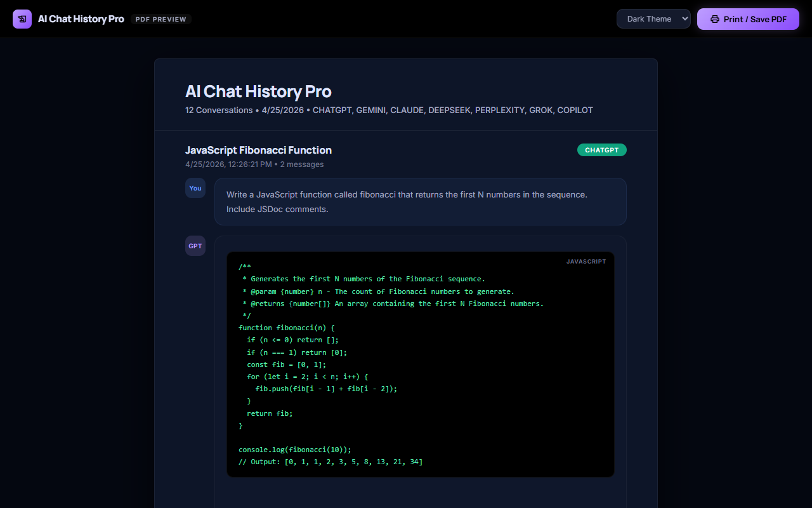Screen dimensions: 812x508
Task: Click the 'for (let i = 2; i < n; i++)' line
Action: click(308, 377)
